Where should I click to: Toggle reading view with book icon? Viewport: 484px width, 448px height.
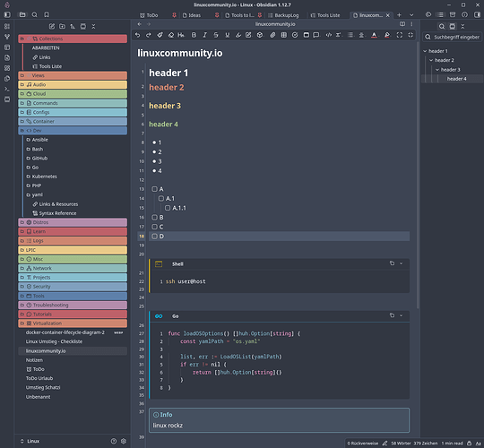(402, 24)
